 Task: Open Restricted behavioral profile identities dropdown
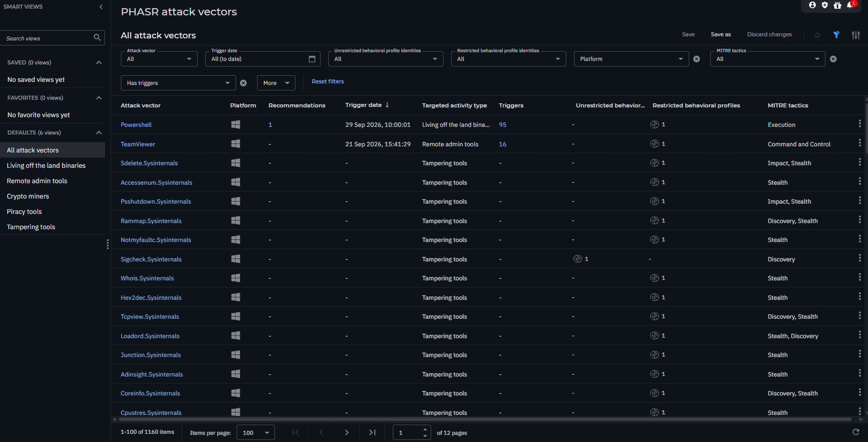click(x=509, y=59)
